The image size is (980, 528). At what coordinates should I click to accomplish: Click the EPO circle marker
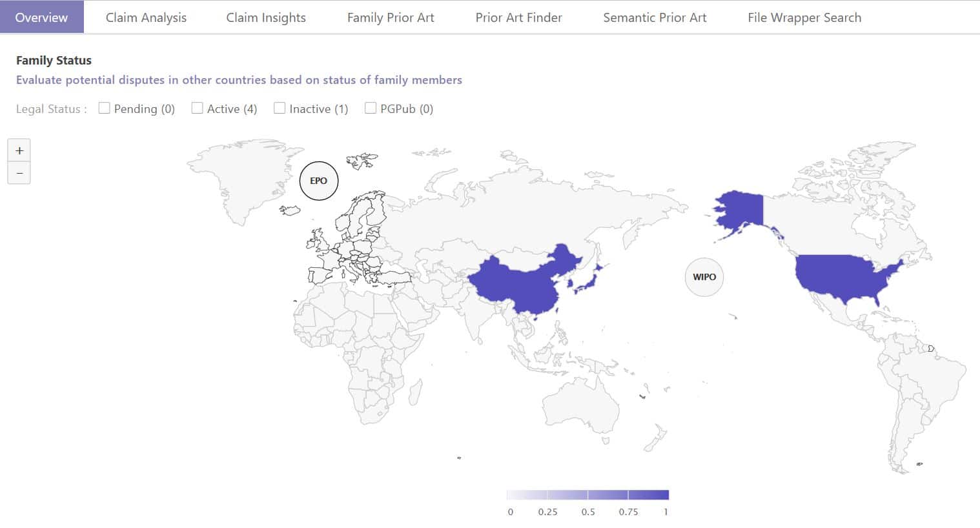click(x=319, y=181)
